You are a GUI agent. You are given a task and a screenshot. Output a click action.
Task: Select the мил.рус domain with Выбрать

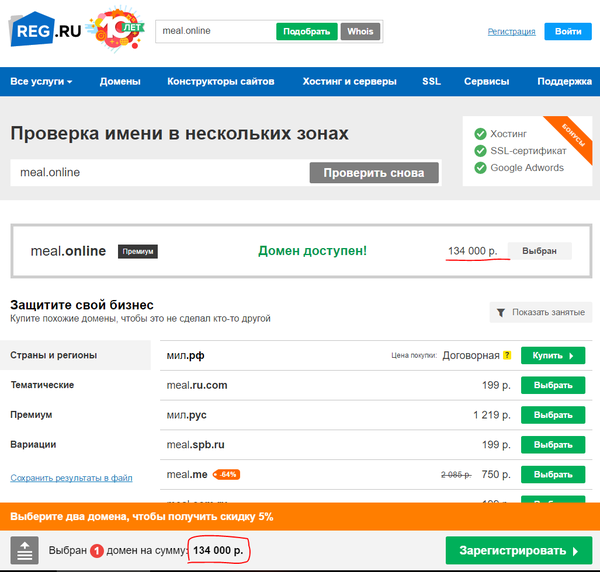coord(552,415)
